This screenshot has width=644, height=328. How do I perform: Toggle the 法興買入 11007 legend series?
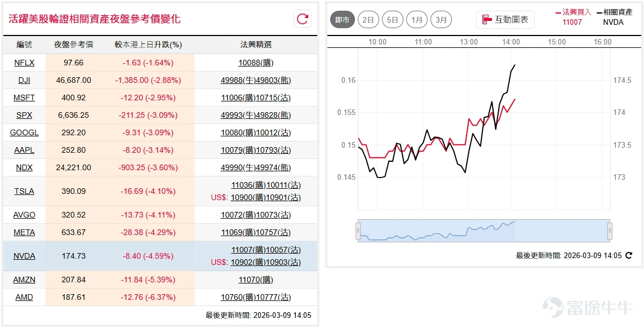pyautogui.click(x=573, y=17)
